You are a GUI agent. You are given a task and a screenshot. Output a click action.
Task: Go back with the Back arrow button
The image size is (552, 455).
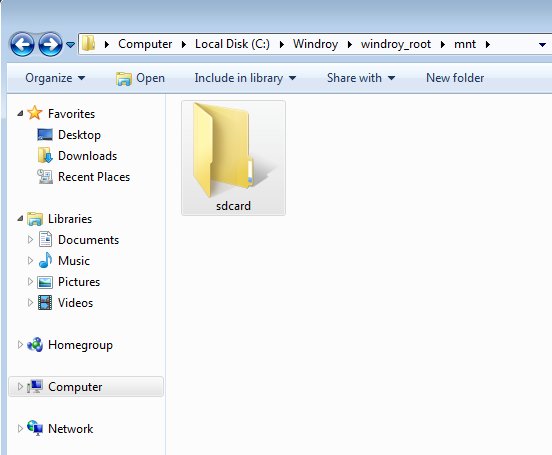(x=22, y=44)
